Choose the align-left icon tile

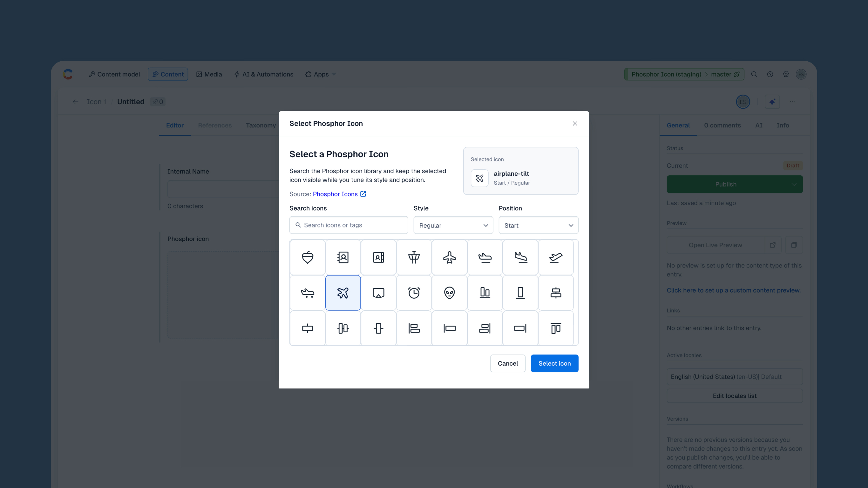[x=414, y=328]
